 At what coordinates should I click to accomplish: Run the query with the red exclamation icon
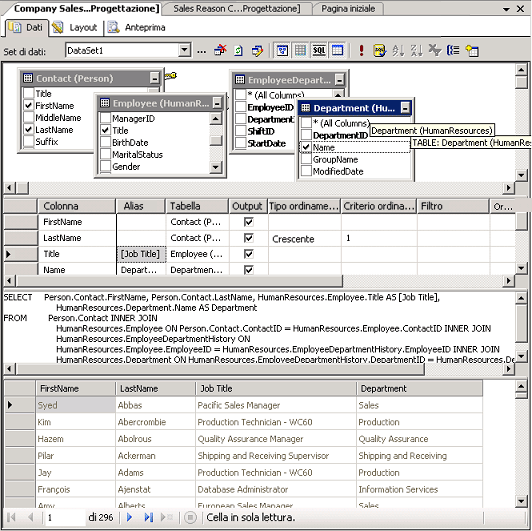pos(361,51)
